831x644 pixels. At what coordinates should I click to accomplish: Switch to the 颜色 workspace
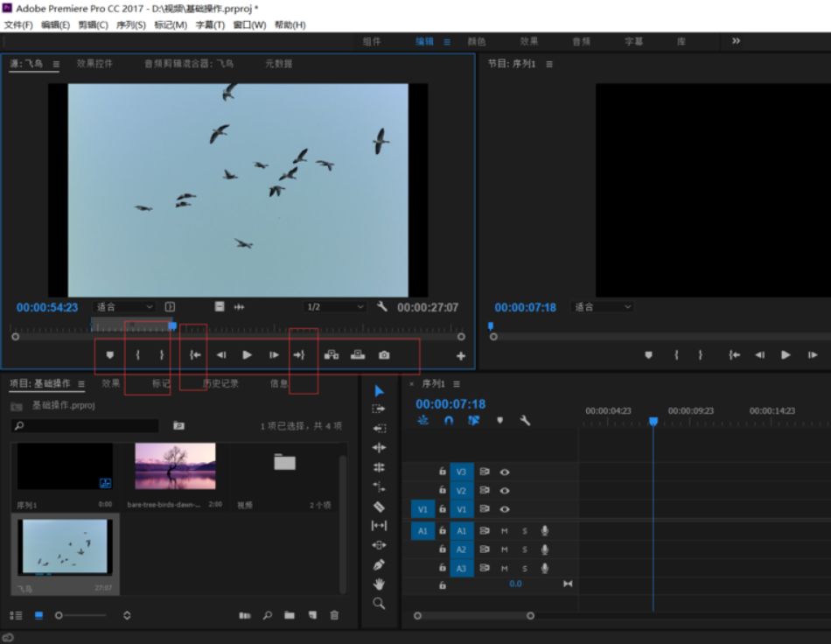tap(477, 41)
